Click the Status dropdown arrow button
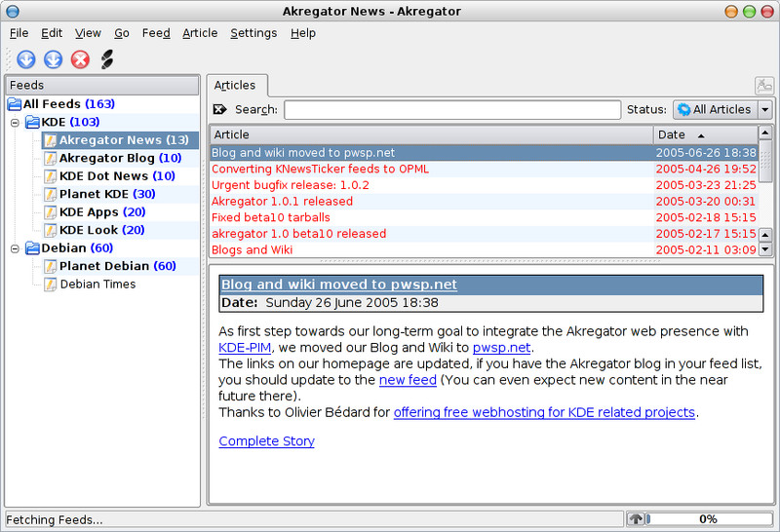The width and height of the screenshot is (780, 532). pos(765,109)
